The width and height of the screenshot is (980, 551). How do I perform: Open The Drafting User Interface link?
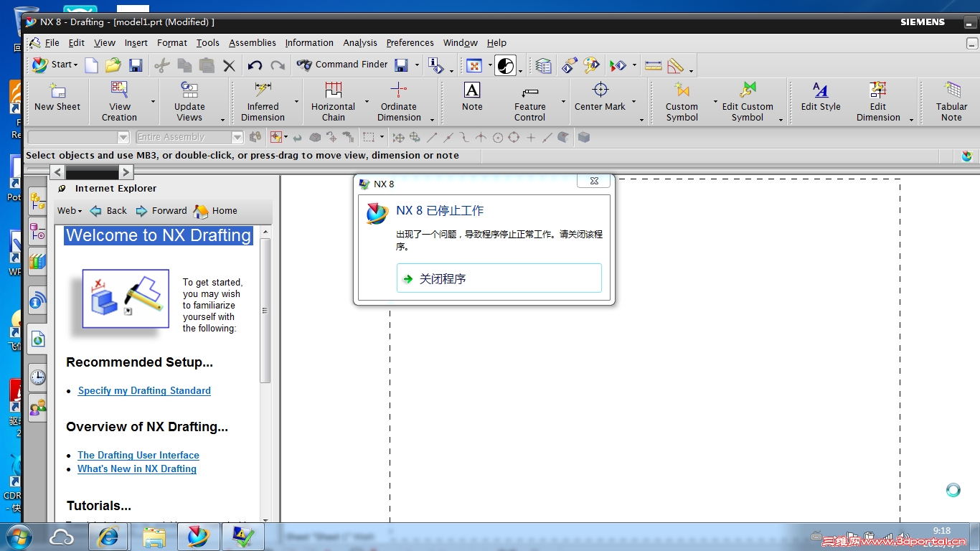pyautogui.click(x=138, y=456)
